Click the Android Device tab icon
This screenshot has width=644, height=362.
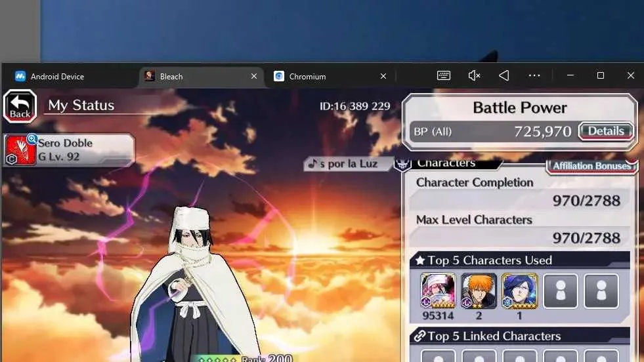[20, 76]
